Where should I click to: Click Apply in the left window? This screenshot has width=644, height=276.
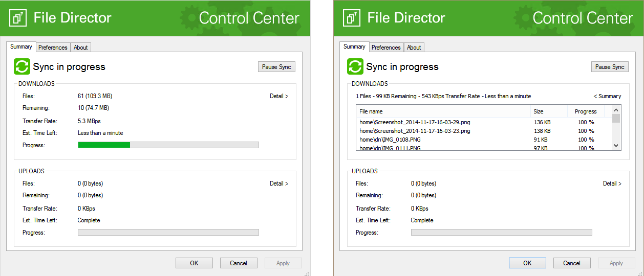(x=283, y=263)
